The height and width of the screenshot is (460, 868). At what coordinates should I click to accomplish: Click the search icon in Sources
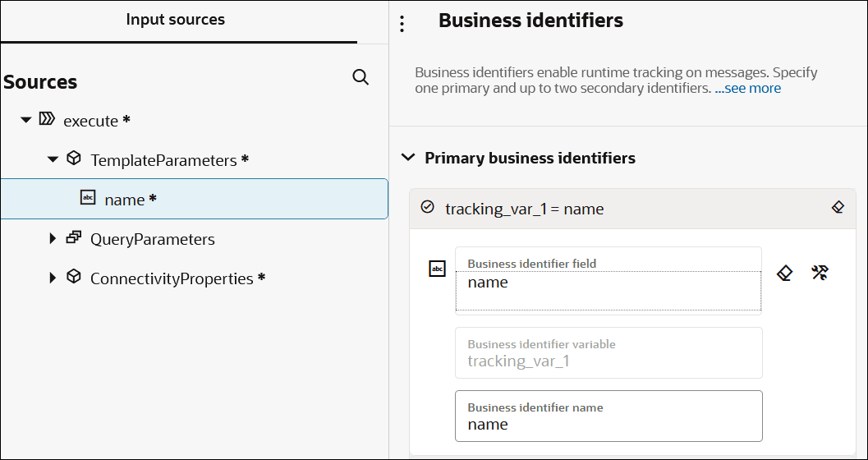point(361,77)
